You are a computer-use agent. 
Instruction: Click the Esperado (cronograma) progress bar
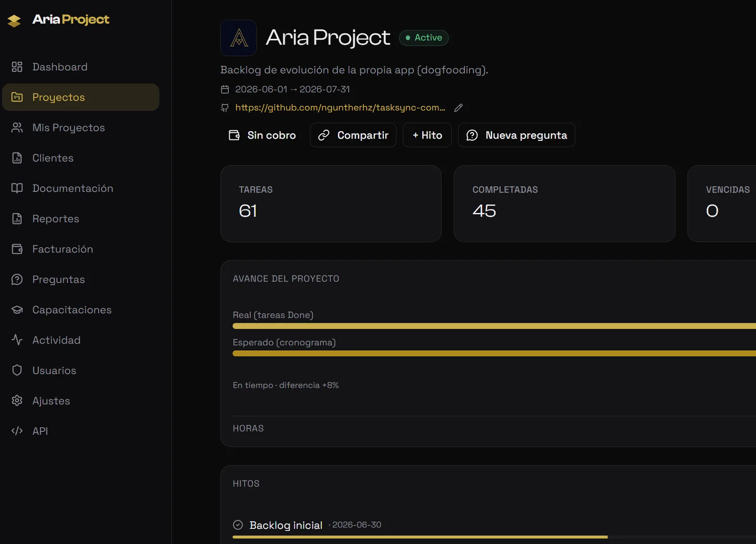pyautogui.click(x=494, y=354)
